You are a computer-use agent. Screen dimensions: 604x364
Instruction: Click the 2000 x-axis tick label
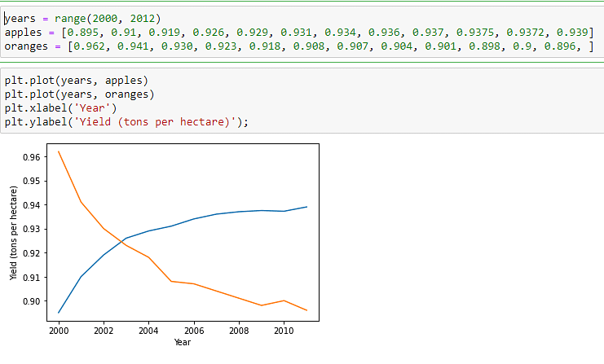tap(59, 331)
